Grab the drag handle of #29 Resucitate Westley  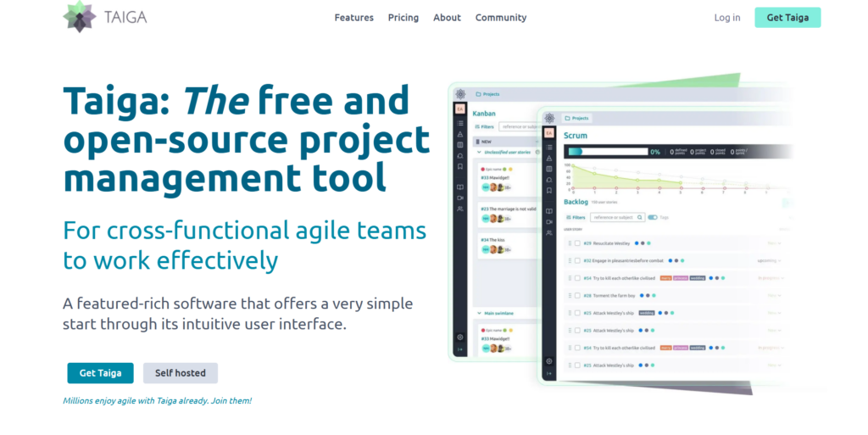click(570, 243)
